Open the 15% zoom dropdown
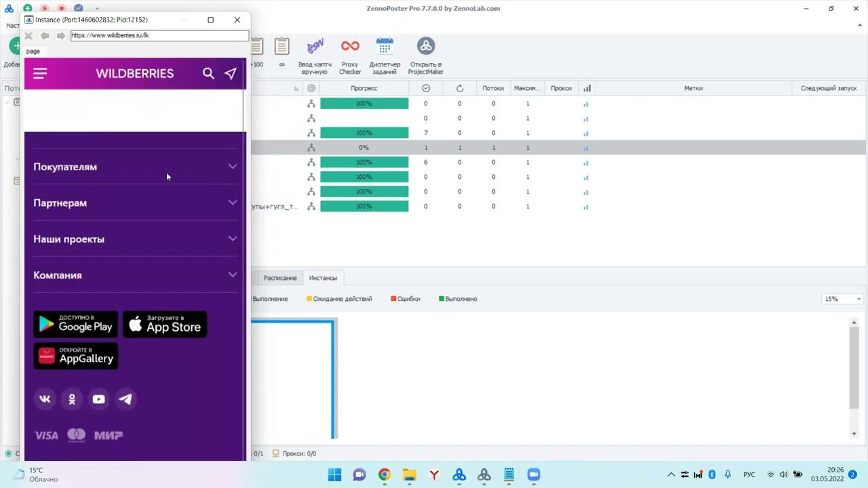This screenshot has width=868, height=488. (x=842, y=299)
